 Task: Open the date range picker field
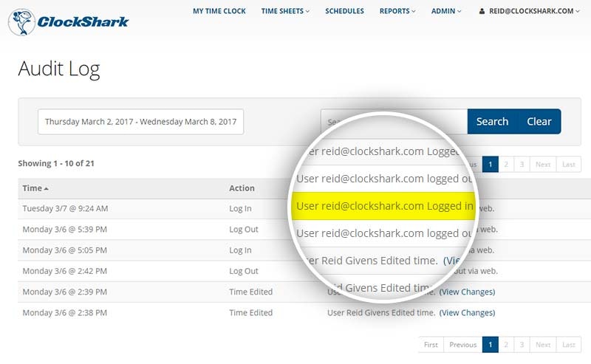pyautogui.click(x=140, y=122)
